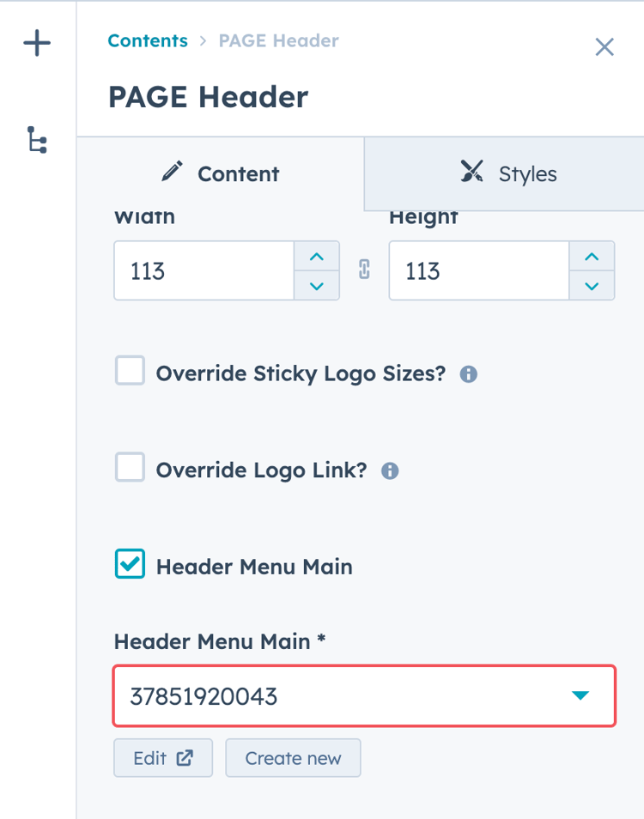This screenshot has width=644, height=819.
Task: Enable Override Logo Link checkbox
Action: [131, 468]
